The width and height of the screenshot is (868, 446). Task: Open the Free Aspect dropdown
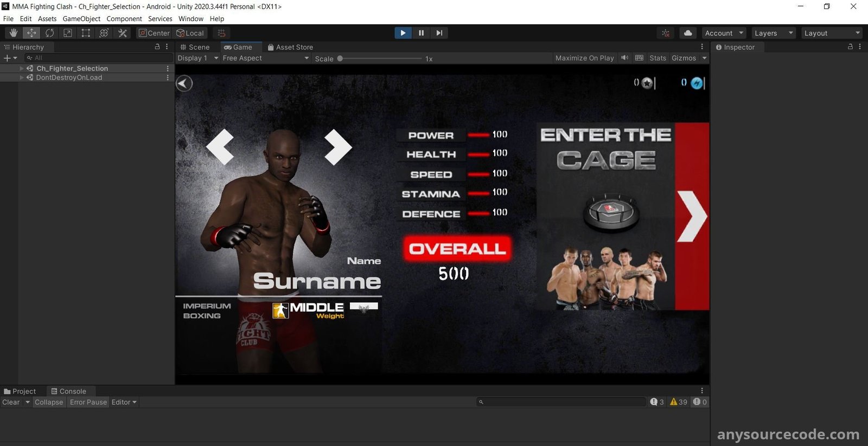tap(265, 58)
